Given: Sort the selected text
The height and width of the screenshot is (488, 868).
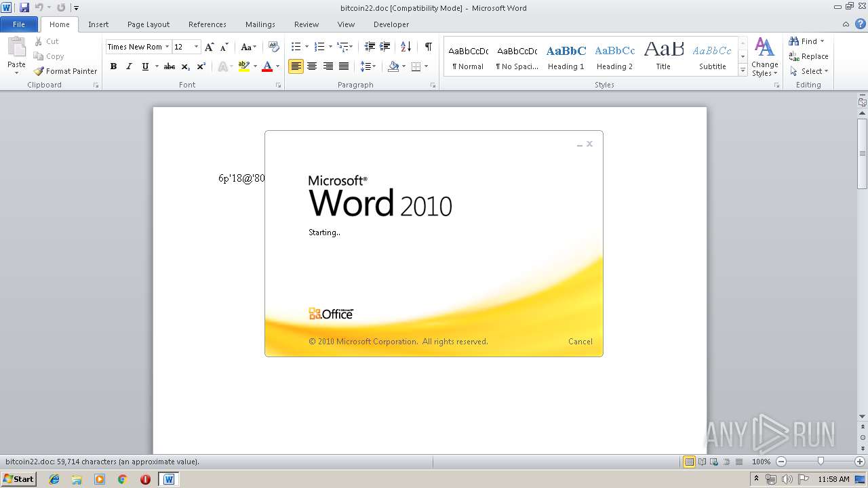Looking at the screenshot, I should pyautogui.click(x=406, y=47).
